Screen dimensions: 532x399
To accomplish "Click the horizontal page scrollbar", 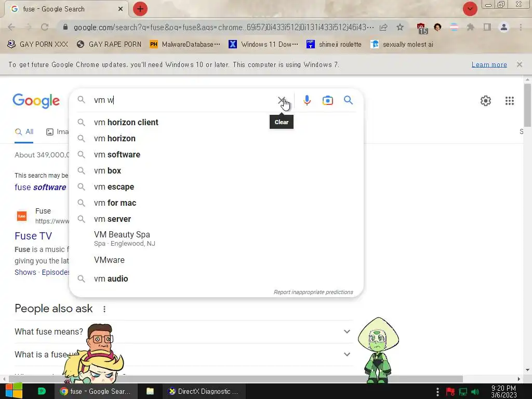I will (236, 379).
